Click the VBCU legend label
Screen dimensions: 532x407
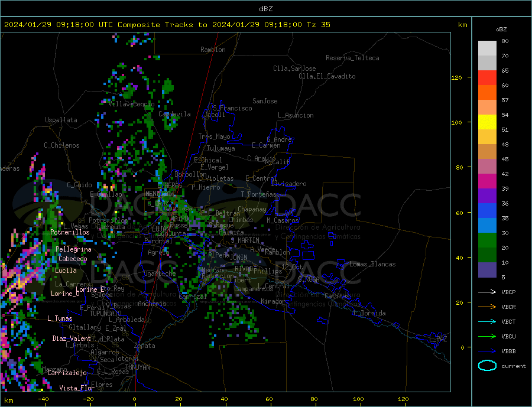508,337
